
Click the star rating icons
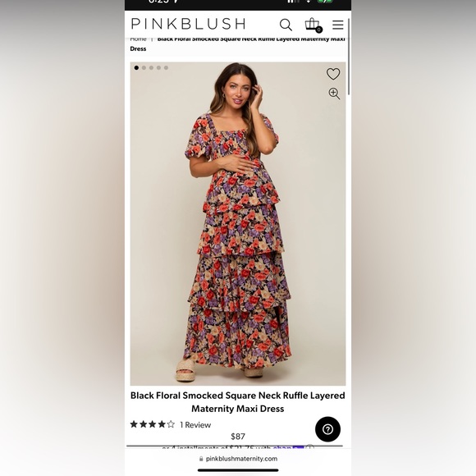153,424
